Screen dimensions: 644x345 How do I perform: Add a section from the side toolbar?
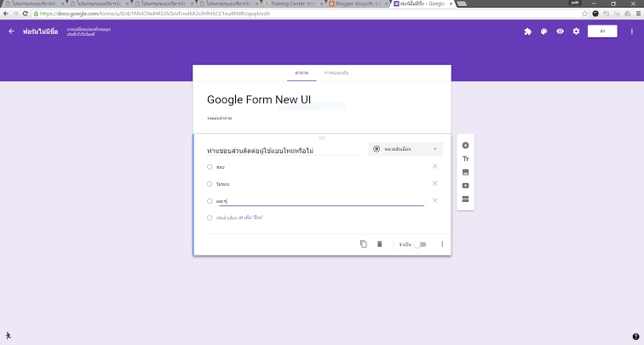click(465, 199)
